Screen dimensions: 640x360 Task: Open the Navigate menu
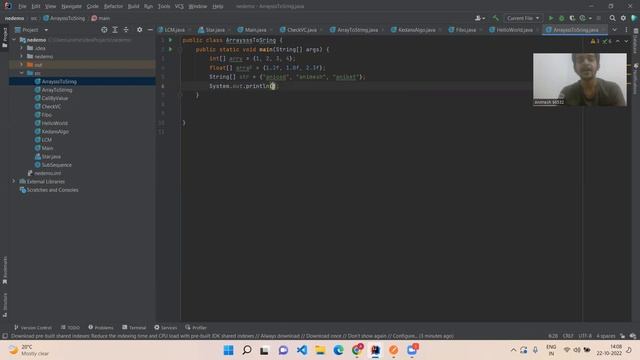(x=71, y=7)
